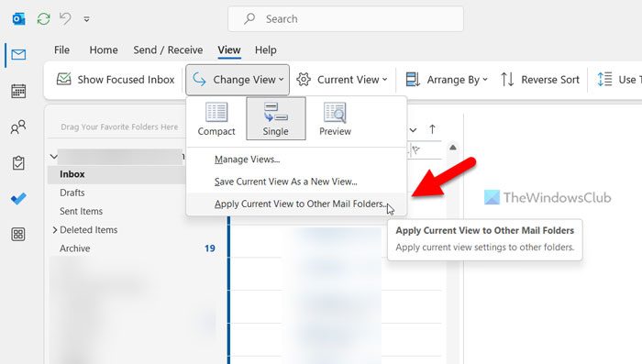Open Tasks clipboard in the sidebar

(18, 163)
